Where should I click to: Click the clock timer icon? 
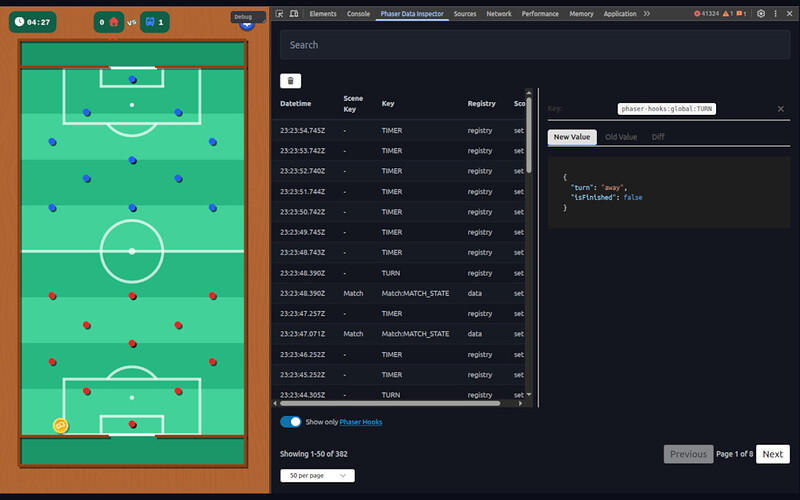click(19, 21)
